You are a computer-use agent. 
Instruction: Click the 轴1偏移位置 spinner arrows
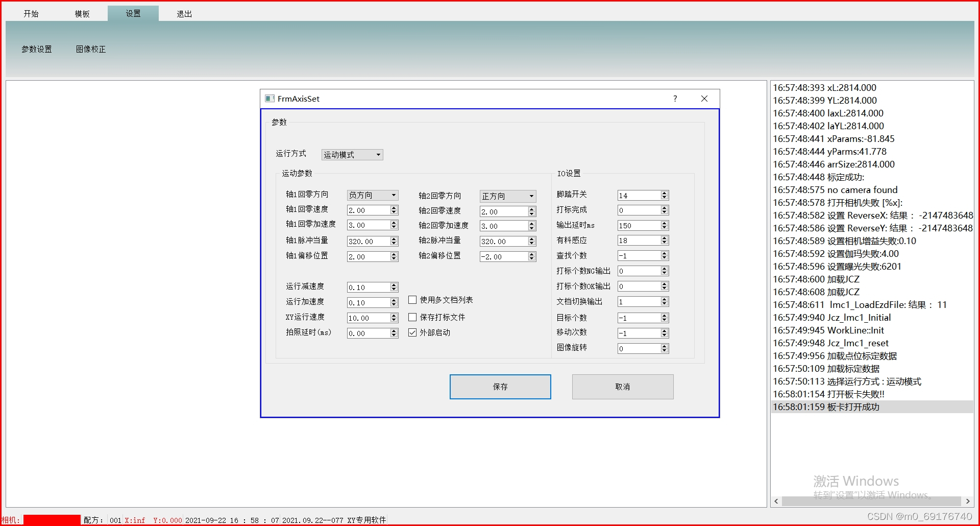pyautogui.click(x=394, y=257)
